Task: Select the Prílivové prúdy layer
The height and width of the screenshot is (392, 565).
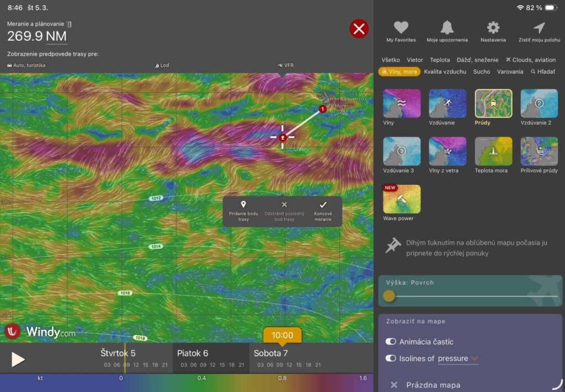Action: pyautogui.click(x=539, y=151)
